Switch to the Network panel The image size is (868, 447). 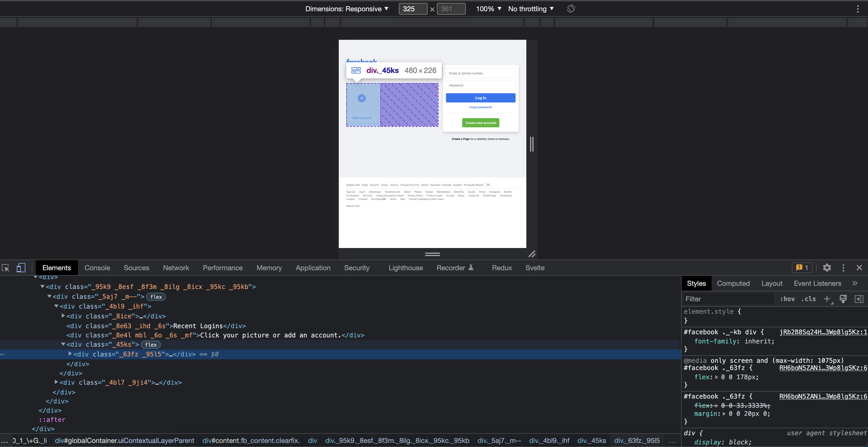pyautogui.click(x=176, y=268)
